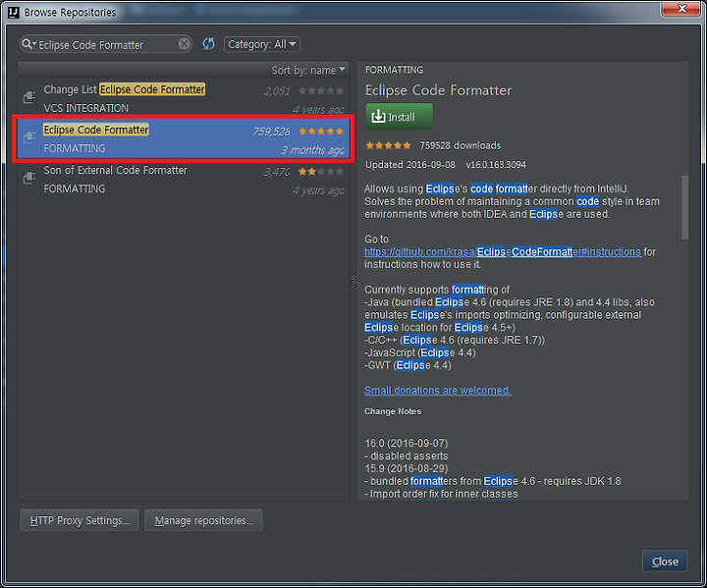Screen dimensions: 707x588
Task: Close the Browse Repositories dialog with Close button
Action: click(665, 561)
